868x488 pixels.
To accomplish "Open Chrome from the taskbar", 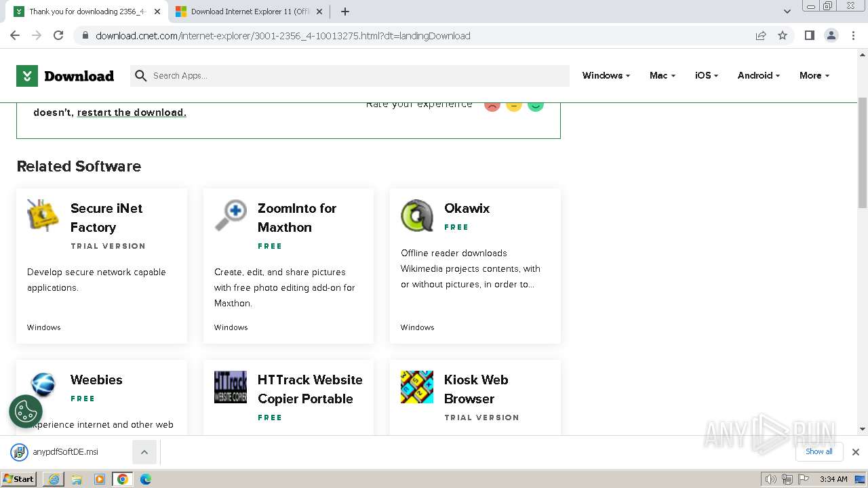I will [123, 479].
